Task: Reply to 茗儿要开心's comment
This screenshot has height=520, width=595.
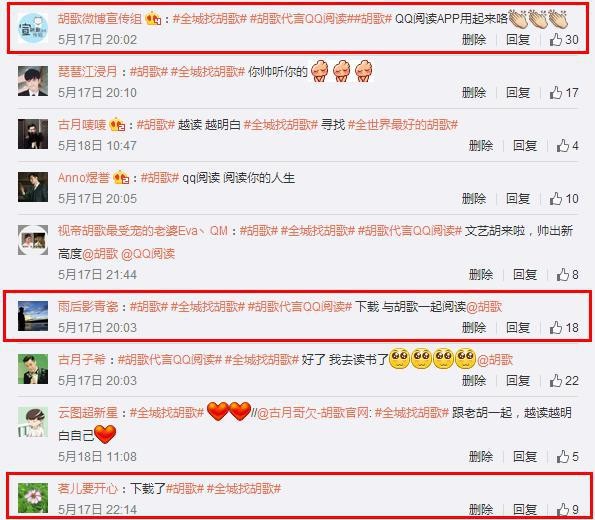Action: tap(525, 509)
